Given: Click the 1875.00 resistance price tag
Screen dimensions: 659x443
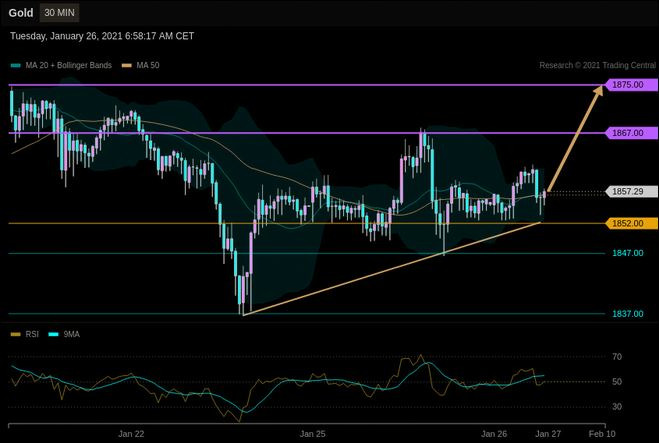Looking at the screenshot, I should coord(631,85).
